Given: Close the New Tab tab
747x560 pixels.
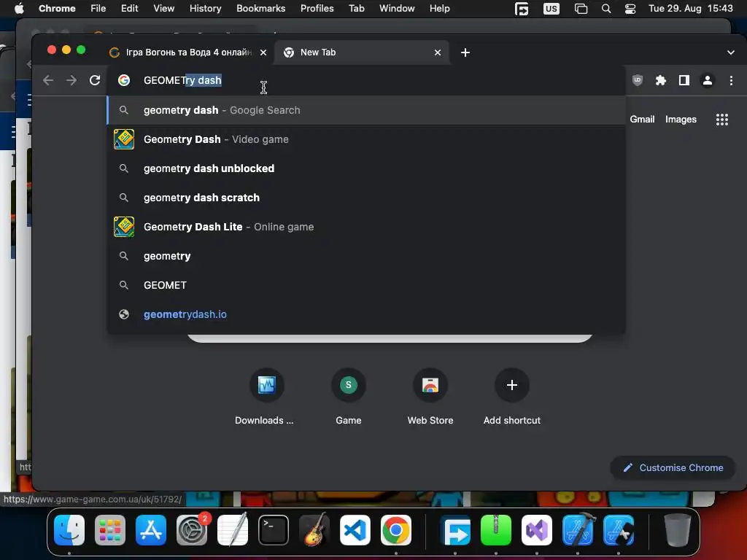Looking at the screenshot, I should click(x=438, y=52).
